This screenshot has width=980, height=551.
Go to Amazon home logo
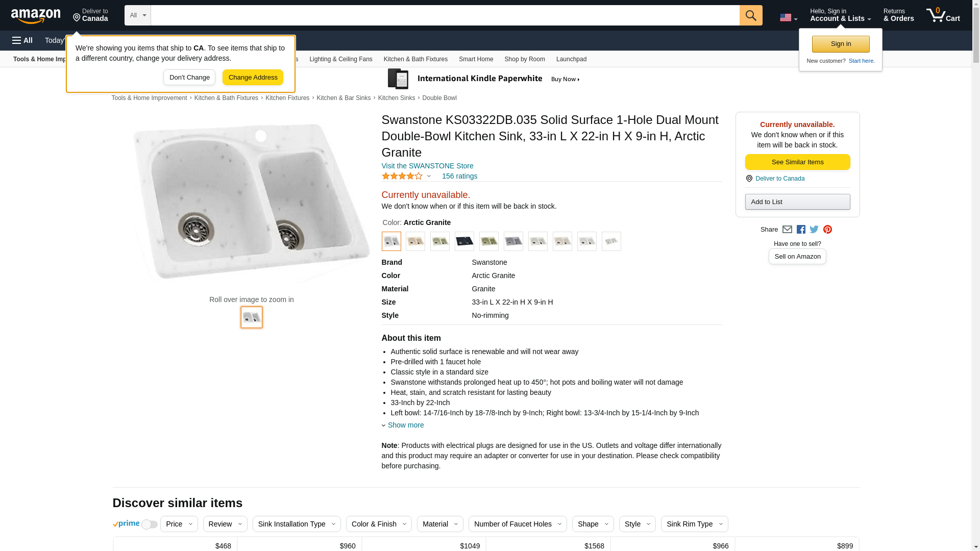tap(36, 16)
